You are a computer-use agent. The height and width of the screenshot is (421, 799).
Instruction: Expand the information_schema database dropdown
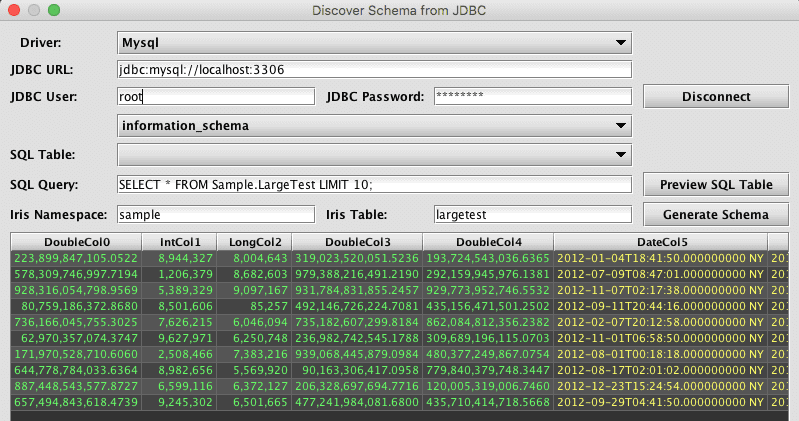click(x=375, y=126)
